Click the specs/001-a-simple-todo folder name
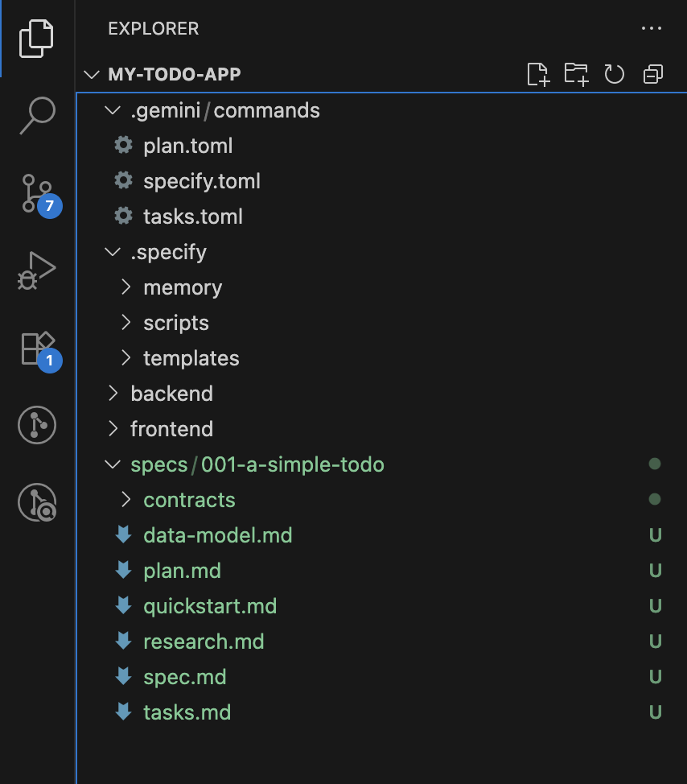This screenshot has height=784, width=687. tap(257, 465)
